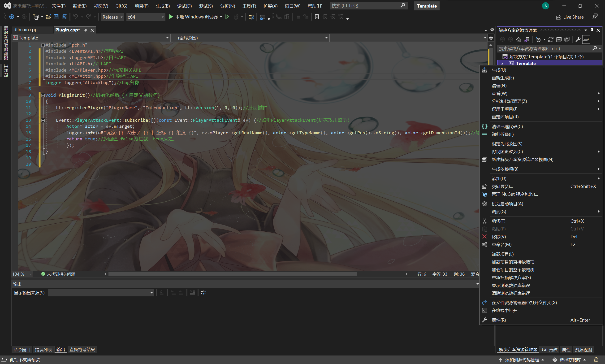Screen dimensions: 605x364
Task: Open the 生成(B) Build menu
Action: (x=163, y=6)
